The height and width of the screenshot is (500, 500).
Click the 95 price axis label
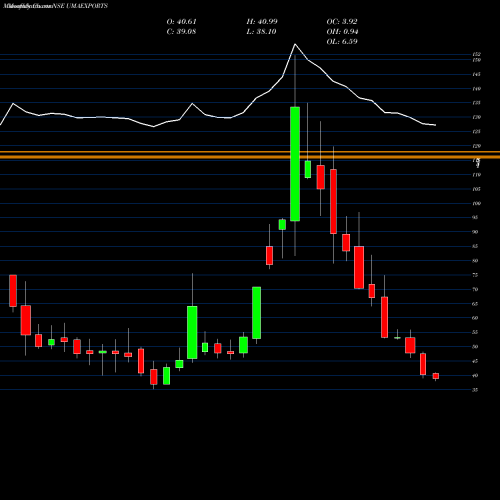click(x=475, y=218)
